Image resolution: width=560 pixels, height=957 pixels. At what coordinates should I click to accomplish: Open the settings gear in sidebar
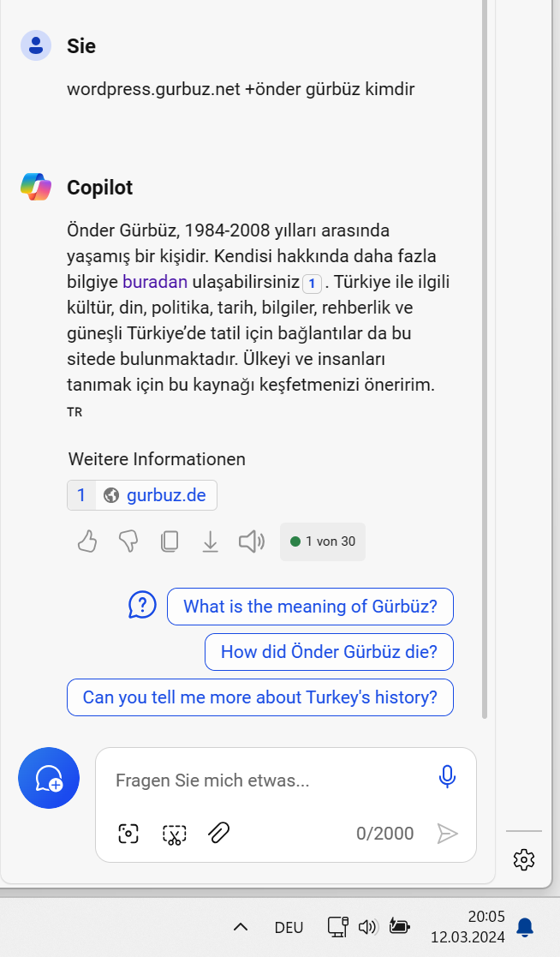(524, 859)
